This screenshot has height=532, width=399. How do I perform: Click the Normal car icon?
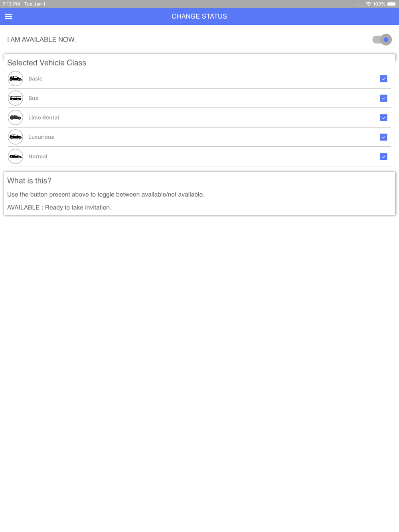[x=16, y=157]
